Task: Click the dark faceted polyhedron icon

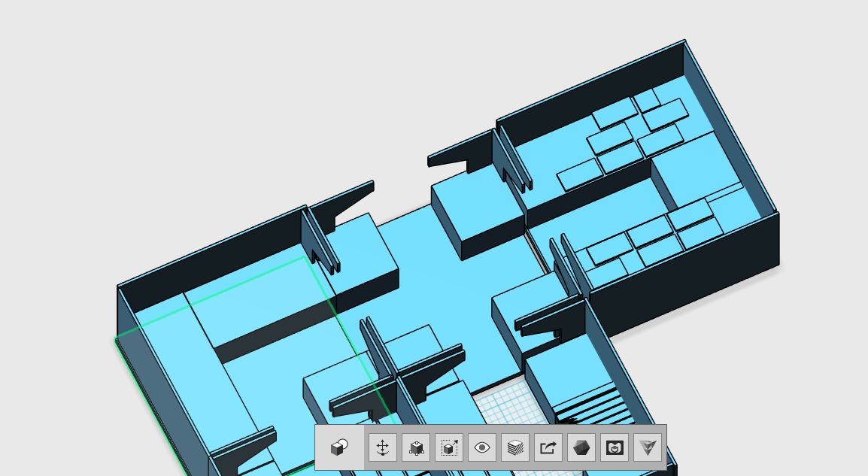Action: point(581,447)
